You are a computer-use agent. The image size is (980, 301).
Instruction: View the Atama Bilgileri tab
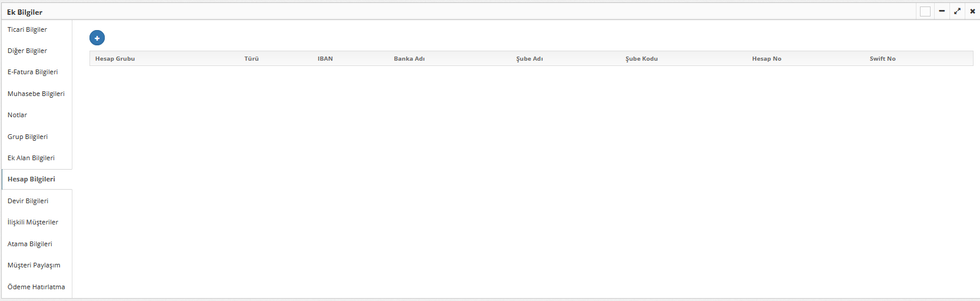point(30,244)
